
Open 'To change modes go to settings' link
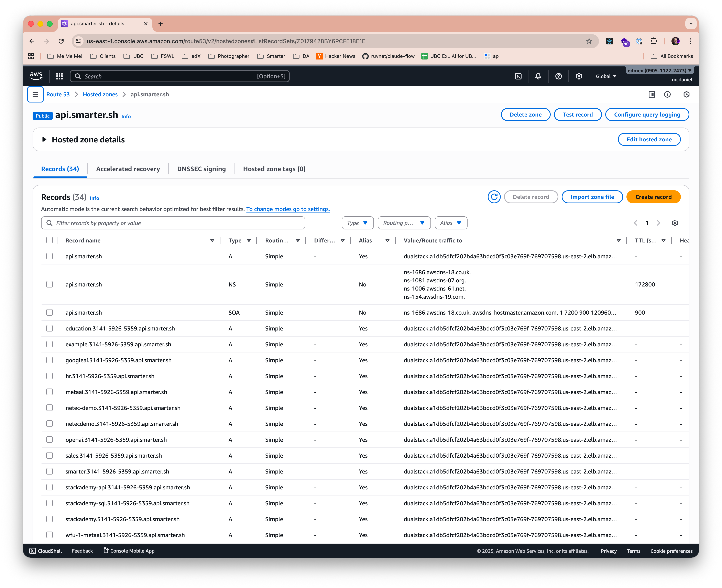tap(288, 209)
